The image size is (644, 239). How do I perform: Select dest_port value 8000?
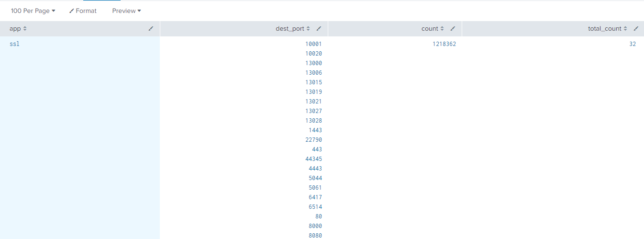point(315,226)
